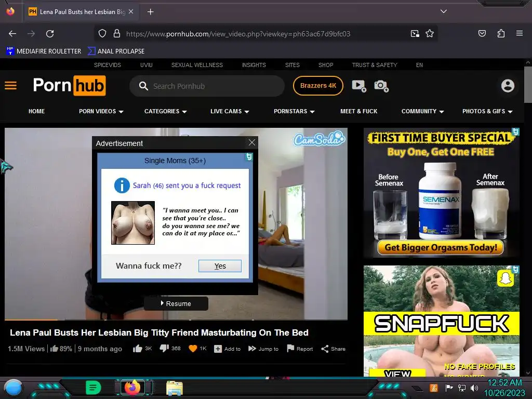Viewport: 532px width, 399px height.
Task: Open the tracking protection shield icon
Action: click(102, 34)
